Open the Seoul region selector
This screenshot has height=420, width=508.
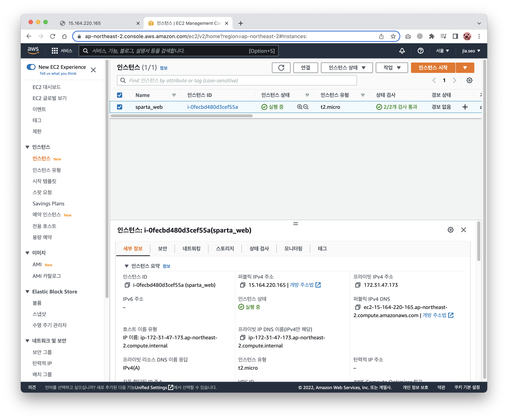pos(442,51)
